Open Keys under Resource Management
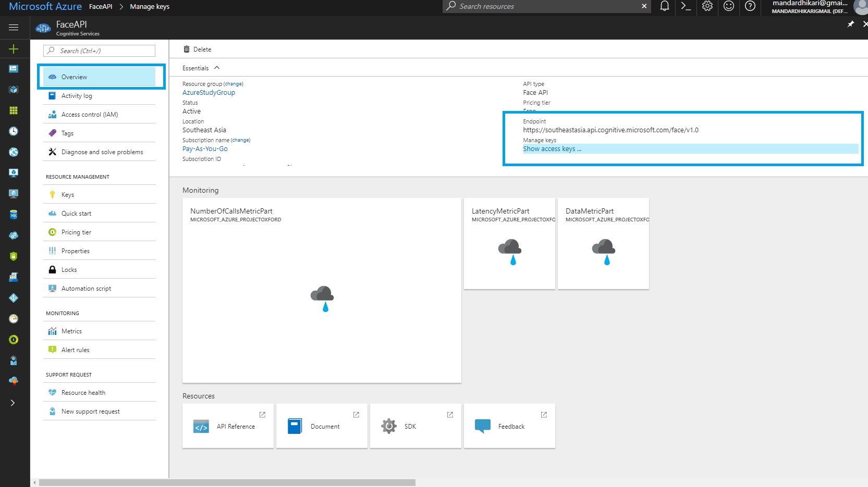868x487 pixels. click(x=99, y=195)
